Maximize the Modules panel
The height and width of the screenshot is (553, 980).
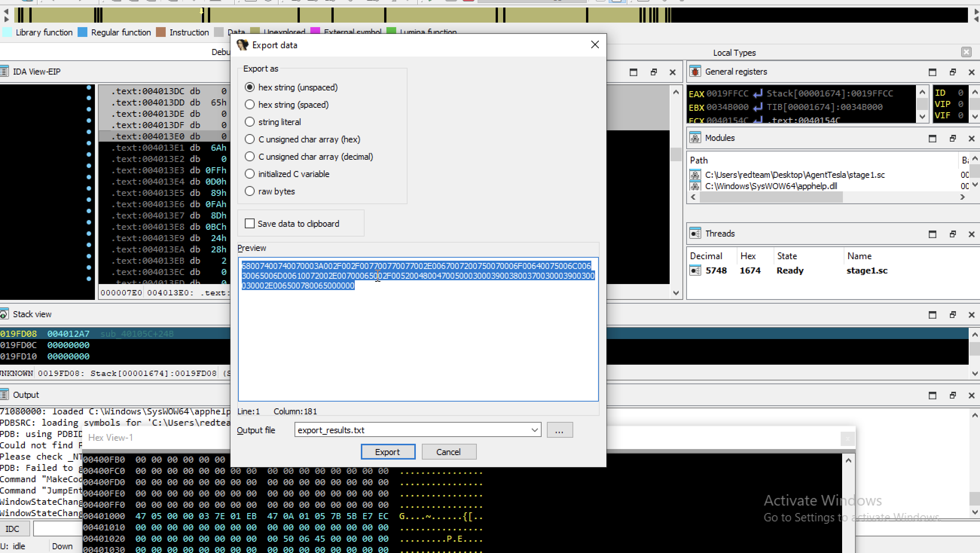(x=932, y=138)
